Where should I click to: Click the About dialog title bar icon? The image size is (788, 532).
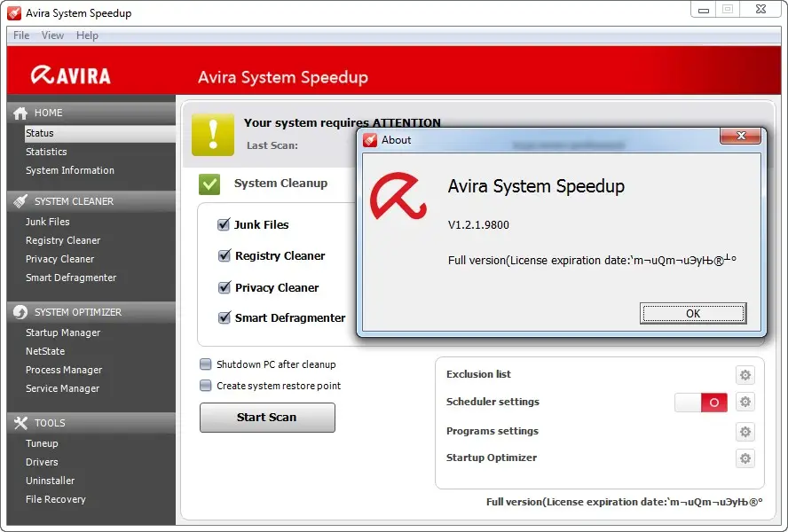coord(370,140)
